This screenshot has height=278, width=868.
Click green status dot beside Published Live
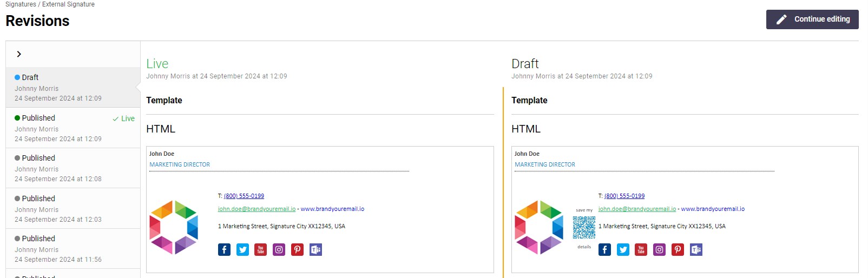tap(17, 118)
